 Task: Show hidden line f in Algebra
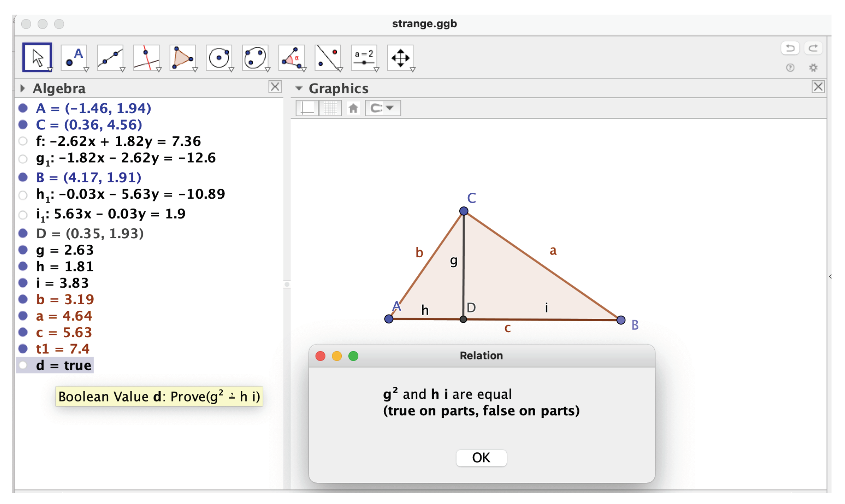(x=23, y=141)
